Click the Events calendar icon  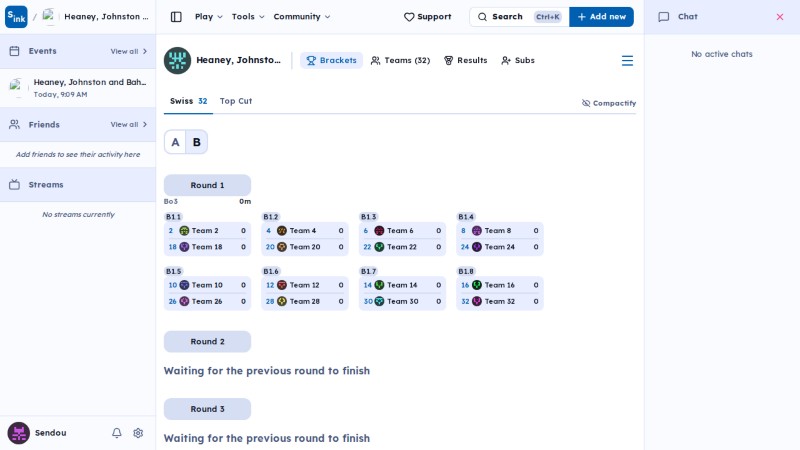[x=14, y=51]
